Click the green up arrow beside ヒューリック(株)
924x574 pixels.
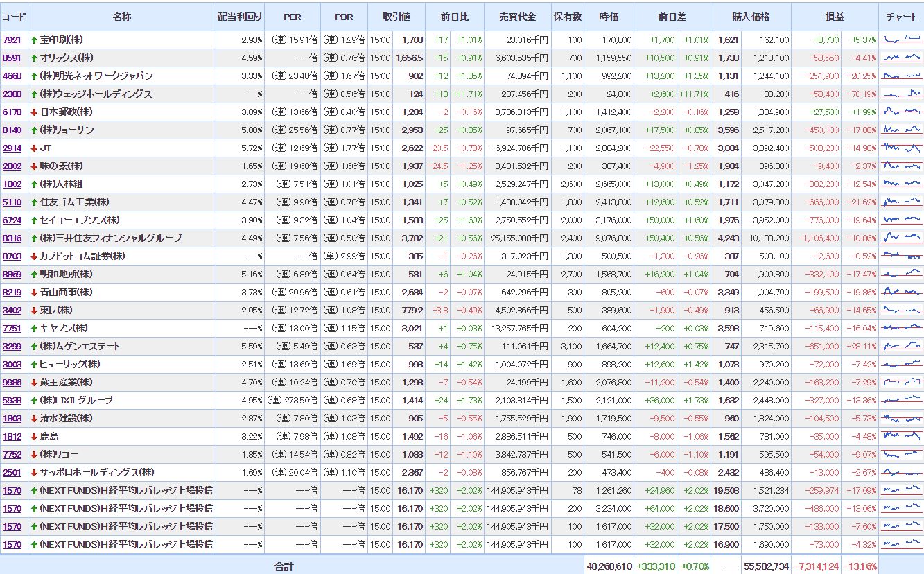point(34,365)
